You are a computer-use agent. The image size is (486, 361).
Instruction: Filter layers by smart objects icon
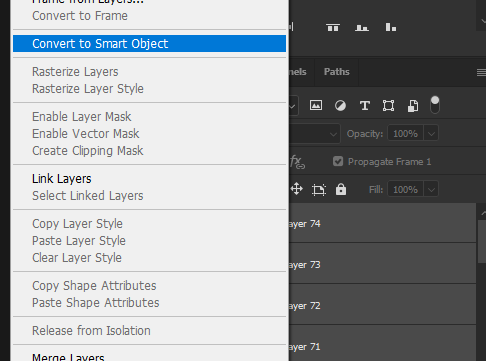[x=413, y=106]
